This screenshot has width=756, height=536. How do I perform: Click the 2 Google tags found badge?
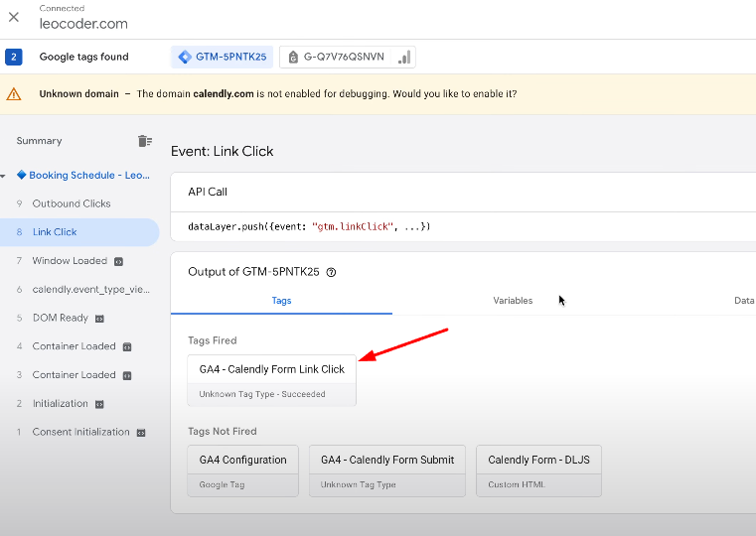[14, 57]
